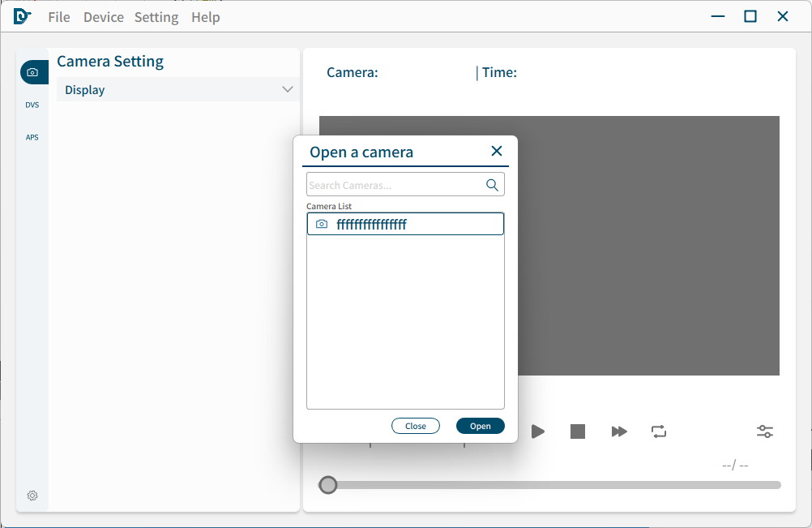Viewport: 812px width, 528px height.
Task: Switch to the DVS sidebar tab
Action: pos(32,105)
